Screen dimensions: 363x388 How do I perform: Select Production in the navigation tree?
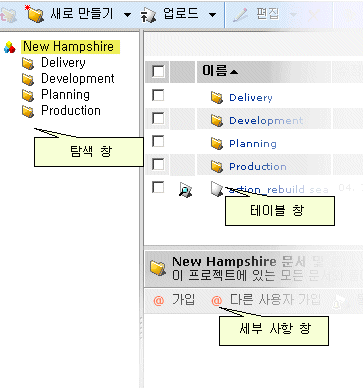[x=71, y=110]
